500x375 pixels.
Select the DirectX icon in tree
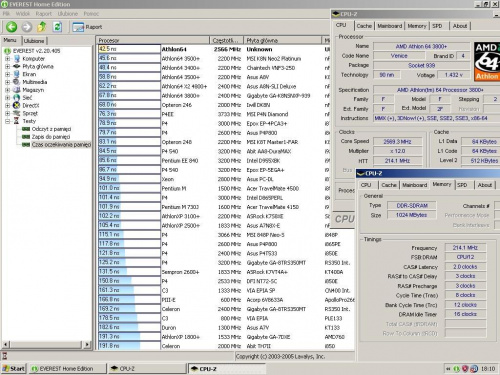tap(17, 105)
